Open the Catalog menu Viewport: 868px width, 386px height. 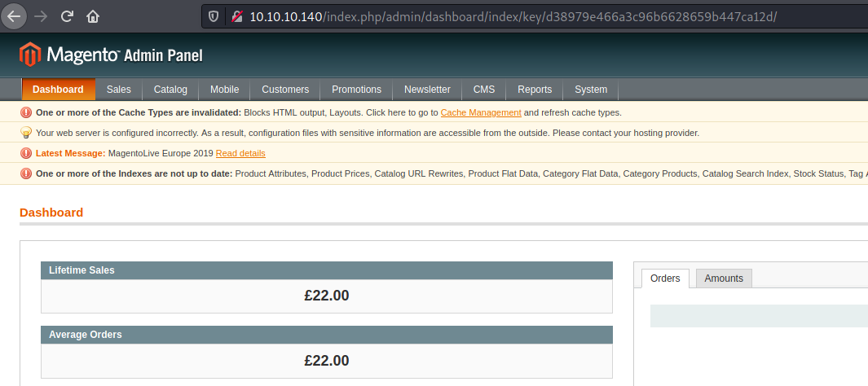pyautogui.click(x=170, y=90)
